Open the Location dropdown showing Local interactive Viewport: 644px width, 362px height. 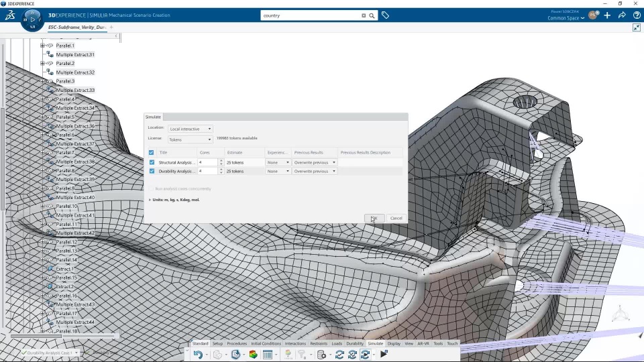pos(191,129)
